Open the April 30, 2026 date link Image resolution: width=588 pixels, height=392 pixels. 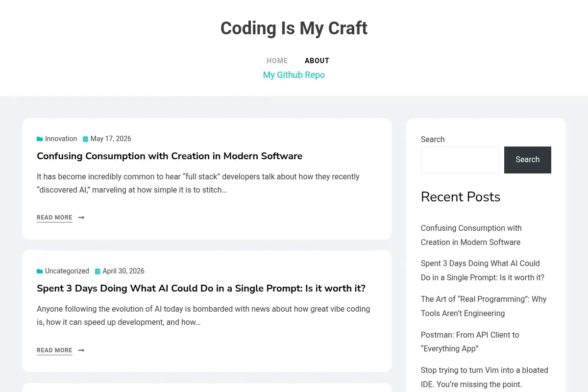pos(123,271)
